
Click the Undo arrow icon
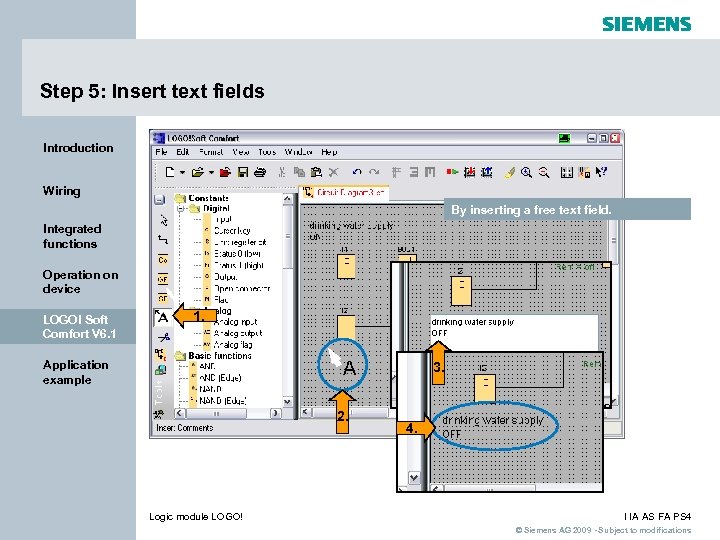pyautogui.click(x=357, y=172)
